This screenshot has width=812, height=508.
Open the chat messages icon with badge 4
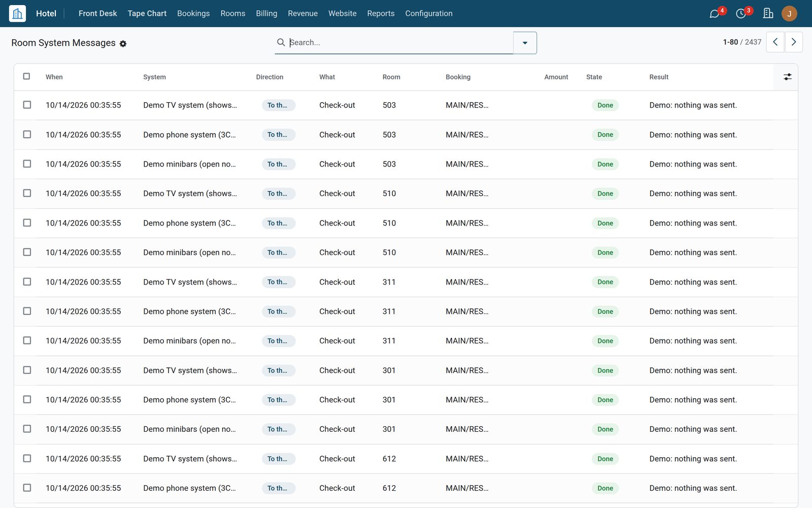[x=715, y=14]
